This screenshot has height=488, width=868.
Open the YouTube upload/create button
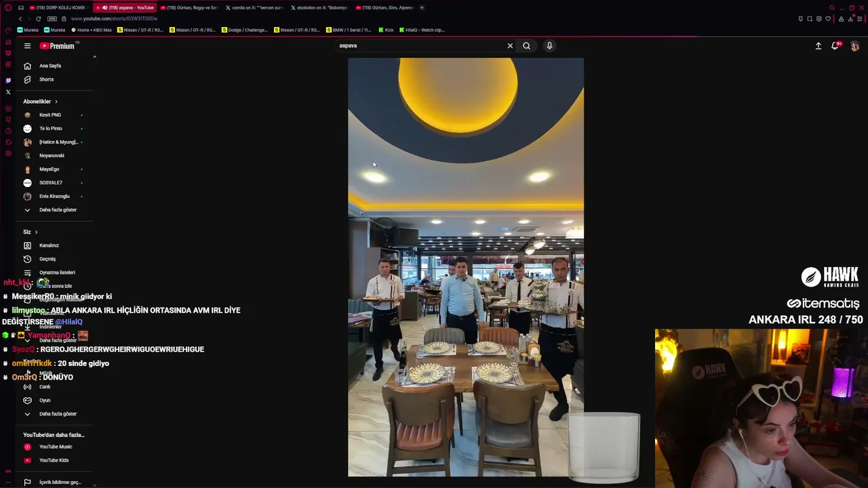tap(818, 46)
